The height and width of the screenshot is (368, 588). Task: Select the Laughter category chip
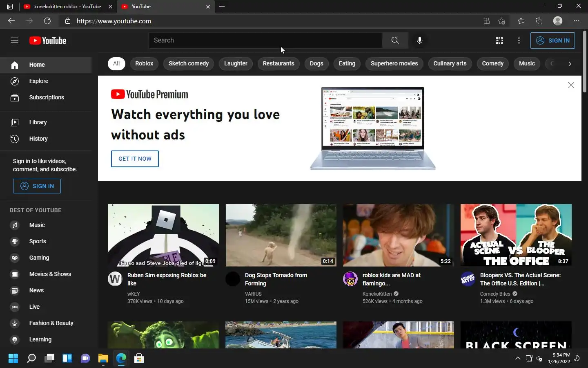[236, 63]
